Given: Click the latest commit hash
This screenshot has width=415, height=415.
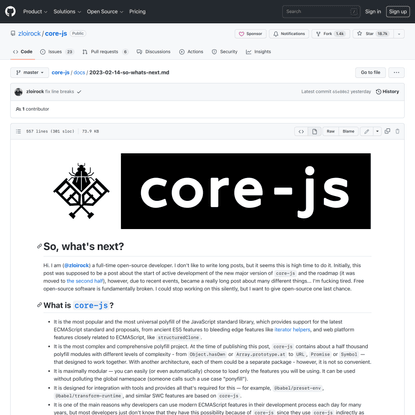Looking at the screenshot, I should [x=341, y=92].
